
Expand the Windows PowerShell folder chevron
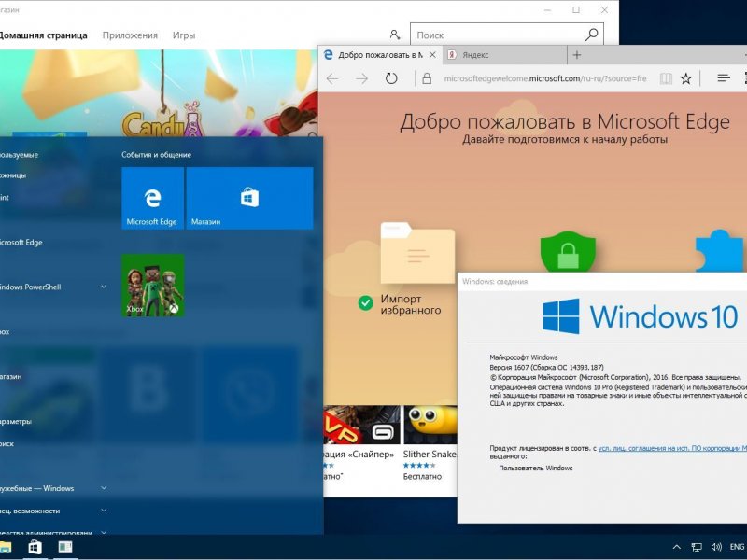point(104,287)
